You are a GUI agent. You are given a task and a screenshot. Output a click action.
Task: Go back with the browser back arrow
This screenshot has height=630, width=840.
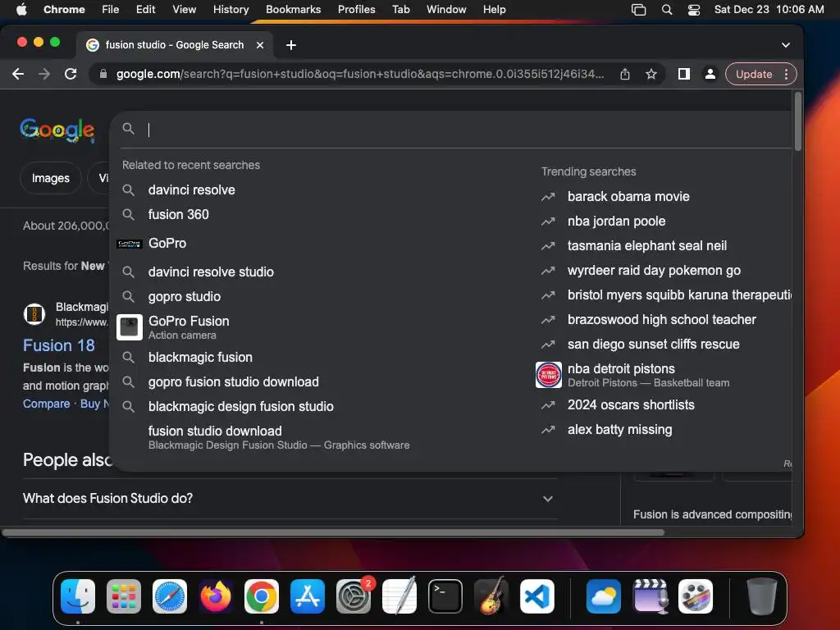[18, 74]
